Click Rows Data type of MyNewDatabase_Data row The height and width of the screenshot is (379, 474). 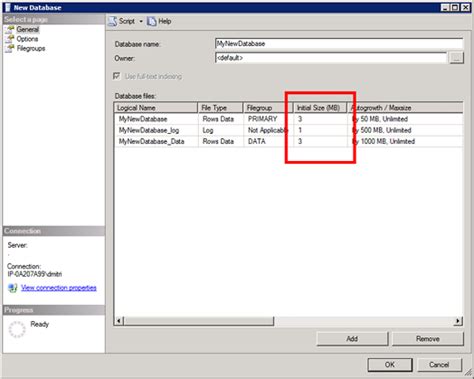pos(220,141)
